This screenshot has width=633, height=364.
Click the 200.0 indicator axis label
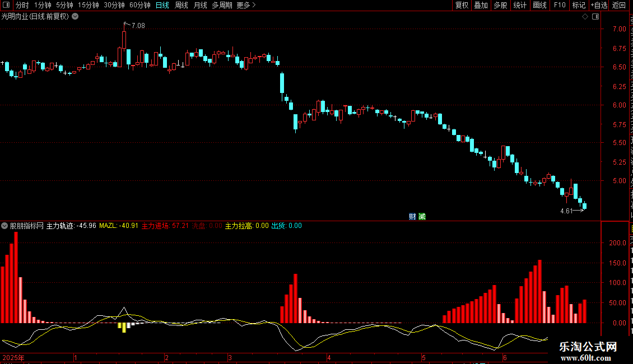[x=618, y=243]
